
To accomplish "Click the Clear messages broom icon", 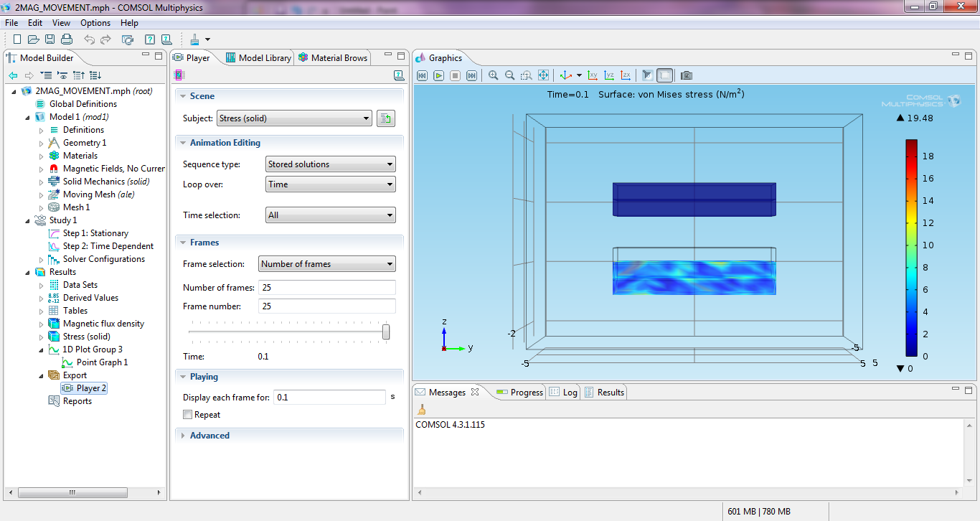I will point(422,410).
